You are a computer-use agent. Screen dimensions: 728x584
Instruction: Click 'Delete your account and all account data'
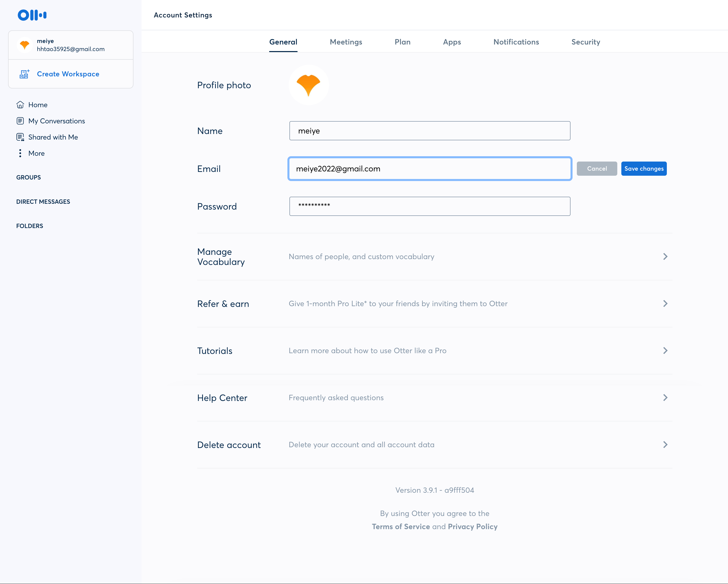click(361, 444)
